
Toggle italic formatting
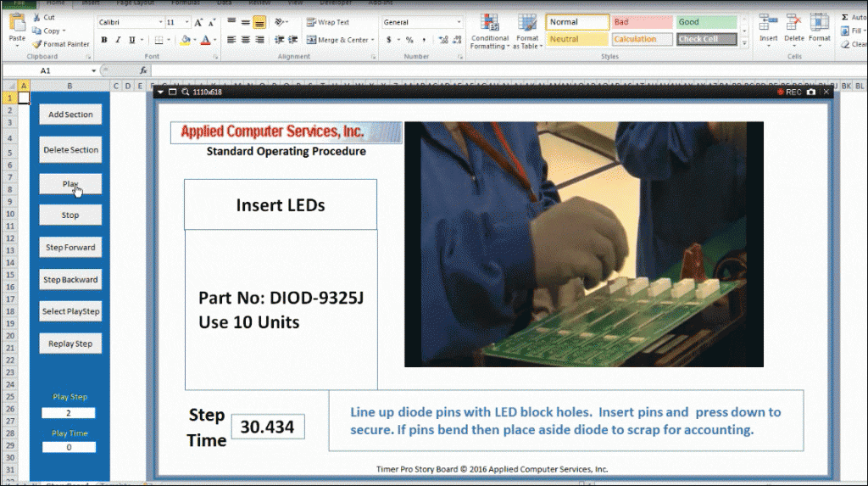[118, 40]
